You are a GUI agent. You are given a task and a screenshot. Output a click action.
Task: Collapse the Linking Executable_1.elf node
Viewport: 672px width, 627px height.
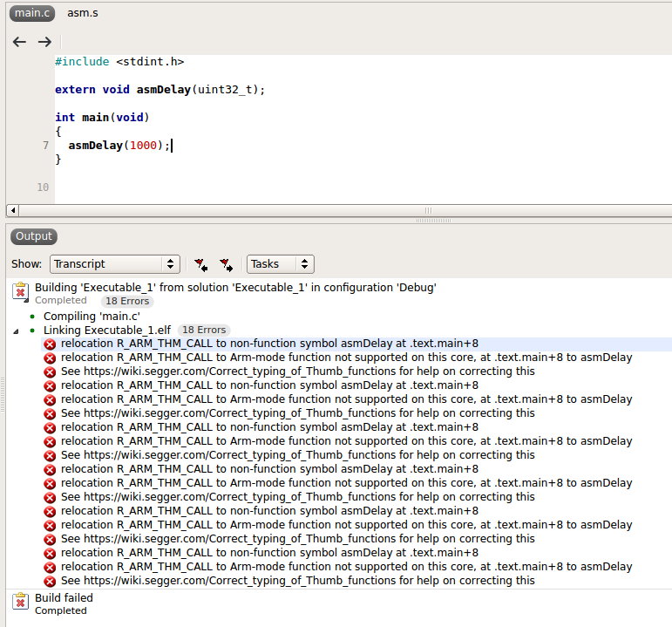(x=16, y=331)
